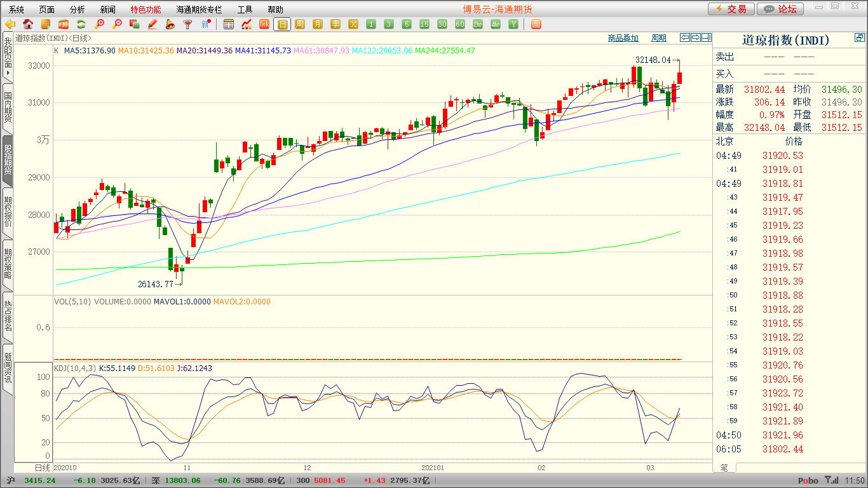
Task: Open the 系统 menu
Action: point(17,10)
